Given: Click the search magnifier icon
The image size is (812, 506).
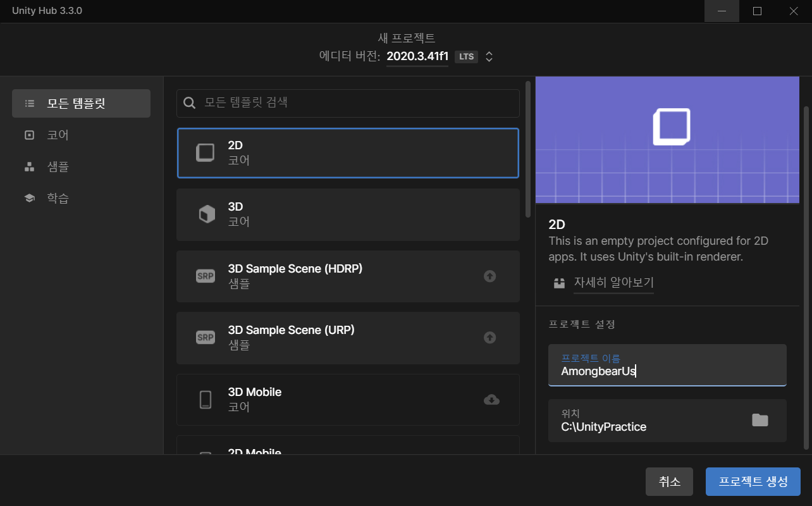Looking at the screenshot, I should coord(189,103).
